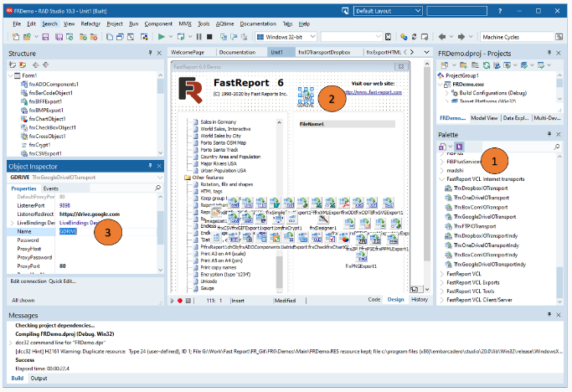572x392 pixels.
Task: Click the record macro red dot in editor status bar
Action: [180, 301]
